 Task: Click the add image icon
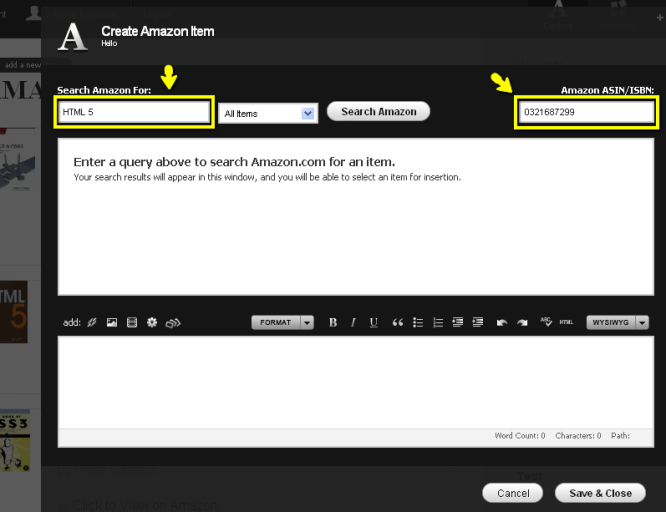point(112,323)
